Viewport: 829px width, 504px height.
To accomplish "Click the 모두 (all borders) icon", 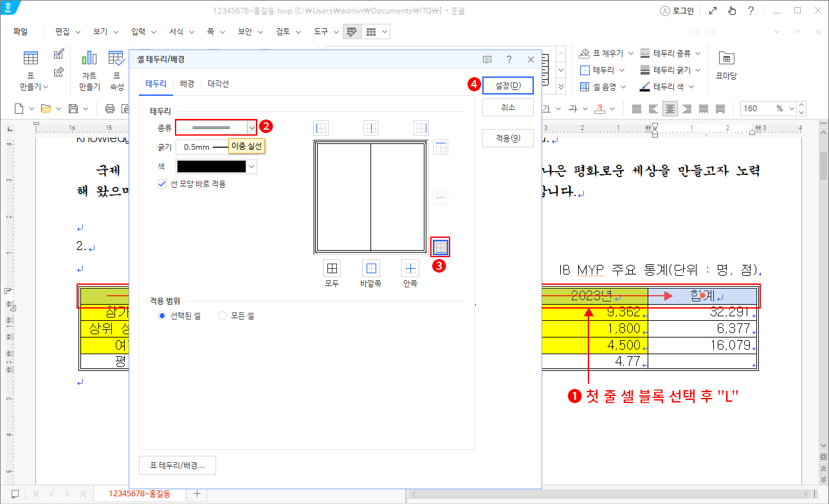I will tap(332, 268).
